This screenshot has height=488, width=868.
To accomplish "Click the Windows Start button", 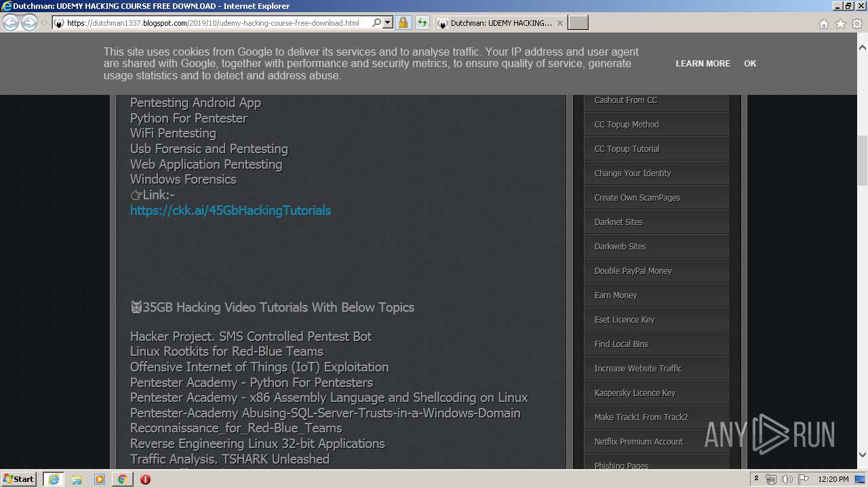I will (19, 479).
